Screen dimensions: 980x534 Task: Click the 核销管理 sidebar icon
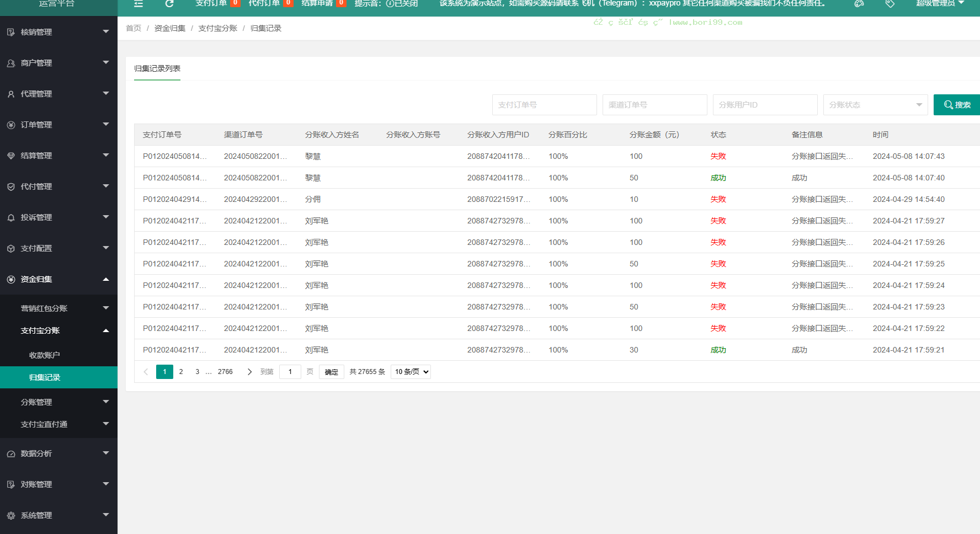(x=11, y=32)
